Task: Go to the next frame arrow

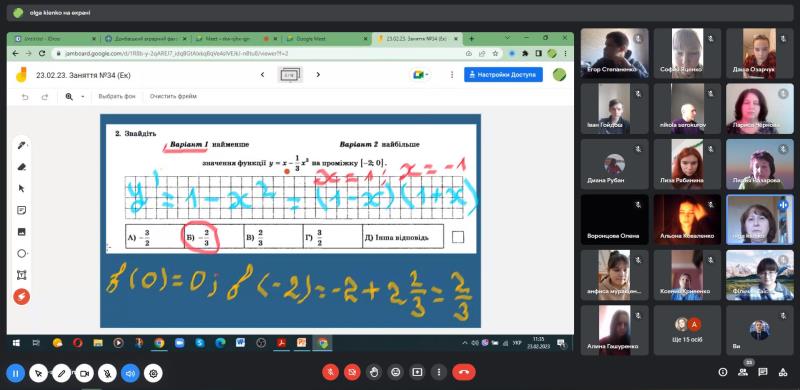Action: (318, 75)
